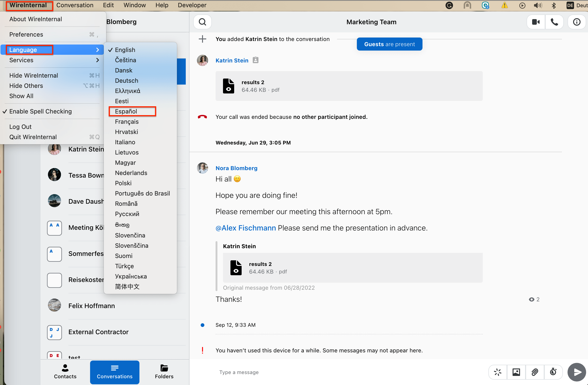The width and height of the screenshot is (588, 385).
Task: Open conversation info panel icon
Action: point(576,22)
